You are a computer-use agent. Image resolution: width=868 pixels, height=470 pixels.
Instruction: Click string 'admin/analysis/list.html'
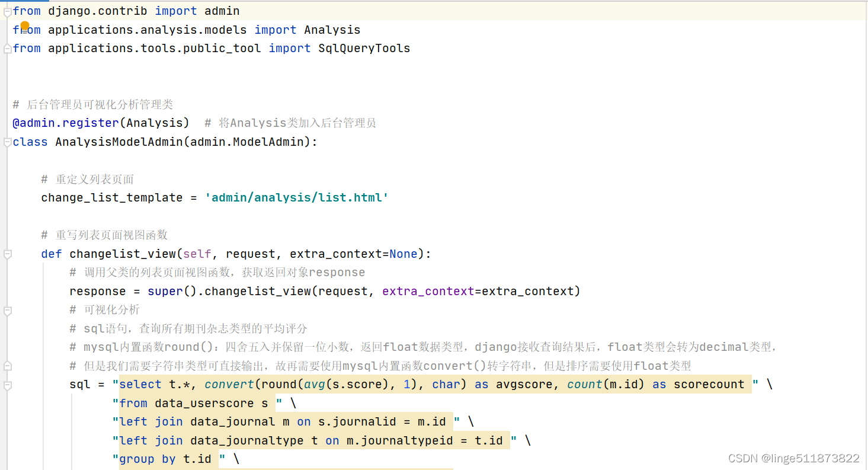coord(297,197)
